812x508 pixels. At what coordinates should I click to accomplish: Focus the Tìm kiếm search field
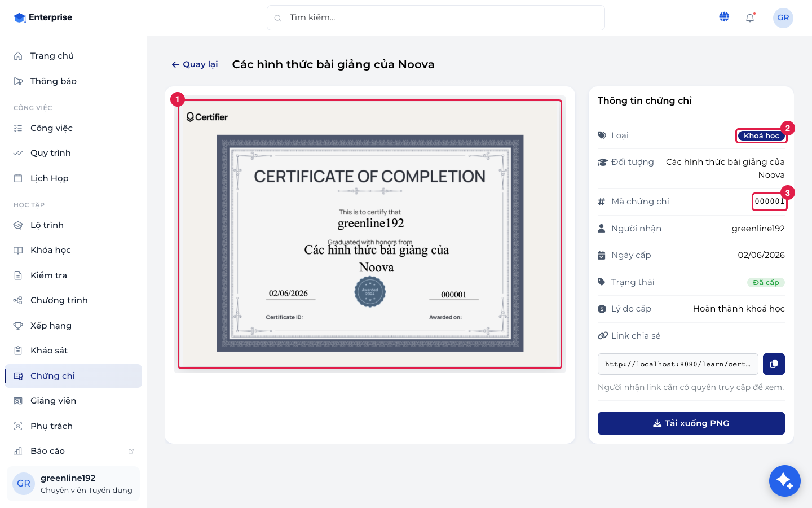pyautogui.click(x=436, y=18)
